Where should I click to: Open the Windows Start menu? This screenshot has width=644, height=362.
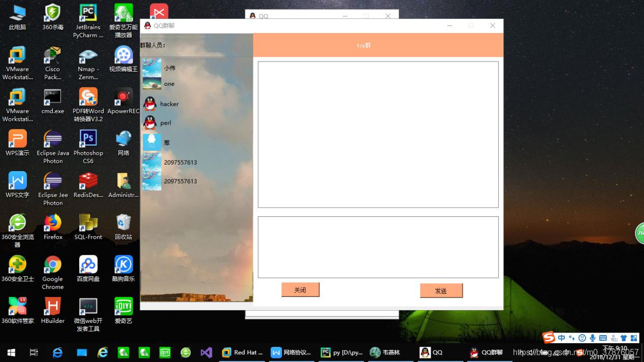(11, 352)
